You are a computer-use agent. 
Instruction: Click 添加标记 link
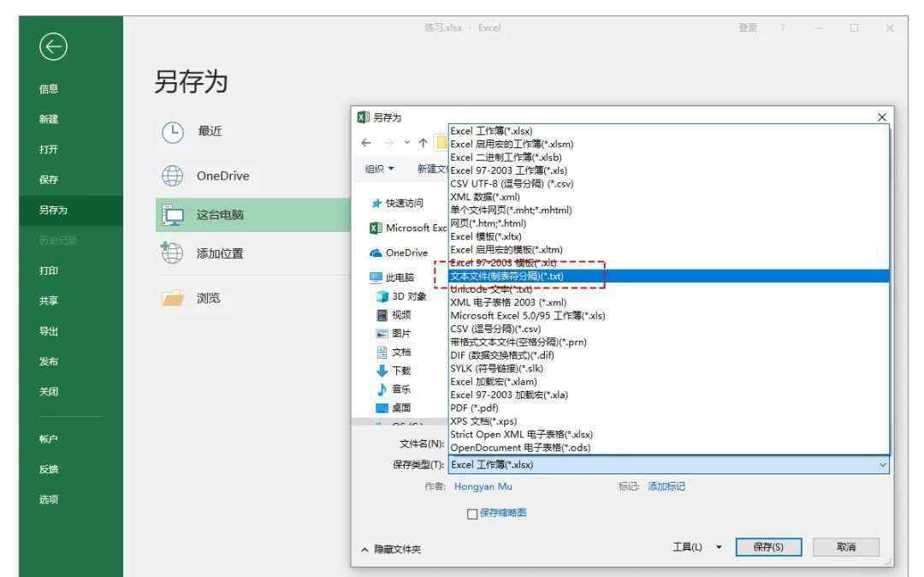tap(666, 486)
